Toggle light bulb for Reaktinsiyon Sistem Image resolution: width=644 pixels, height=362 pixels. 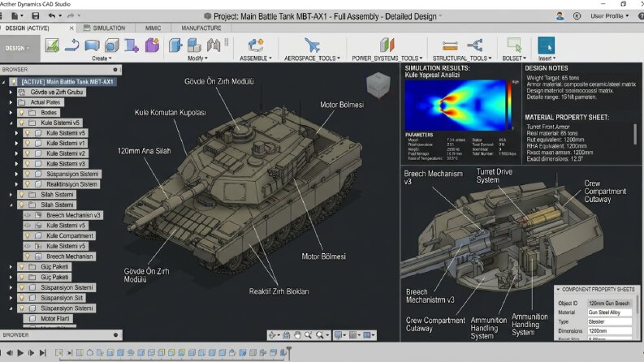pyautogui.click(x=28, y=184)
